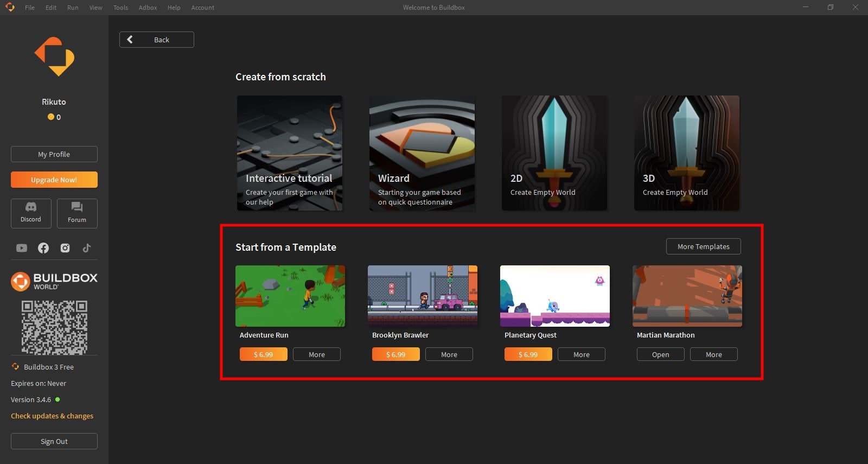Open the Adbox menu
Image resolution: width=868 pixels, height=464 pixels.
[x=148, y=8]
